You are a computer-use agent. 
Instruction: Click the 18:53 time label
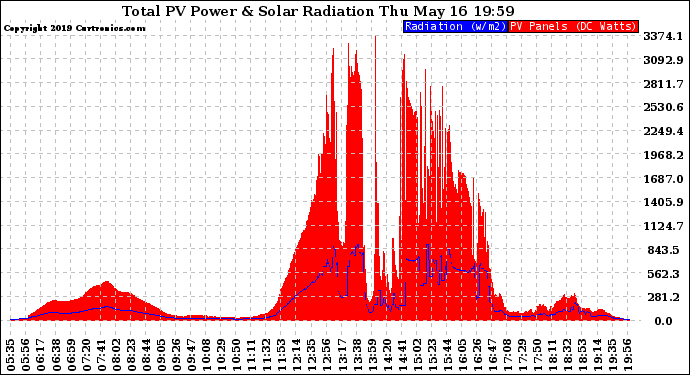coord(583,355)
